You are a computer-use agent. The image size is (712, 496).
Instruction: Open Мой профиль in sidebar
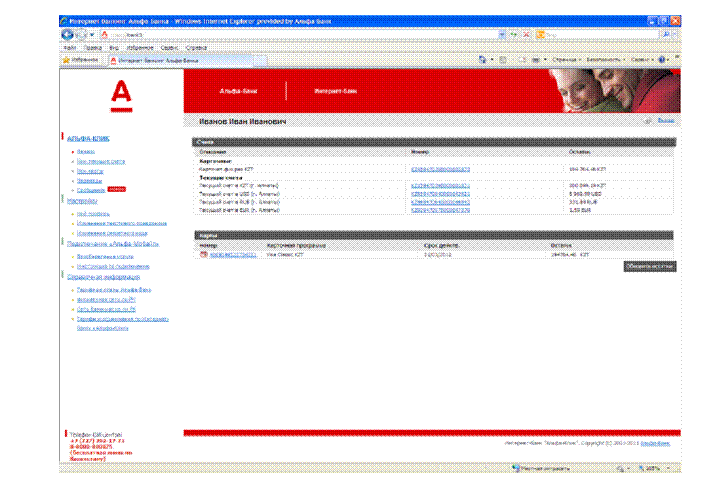(93, 214)
